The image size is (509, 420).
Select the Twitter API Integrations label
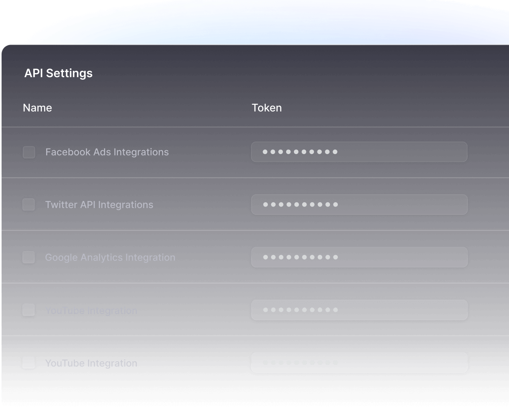99,205
